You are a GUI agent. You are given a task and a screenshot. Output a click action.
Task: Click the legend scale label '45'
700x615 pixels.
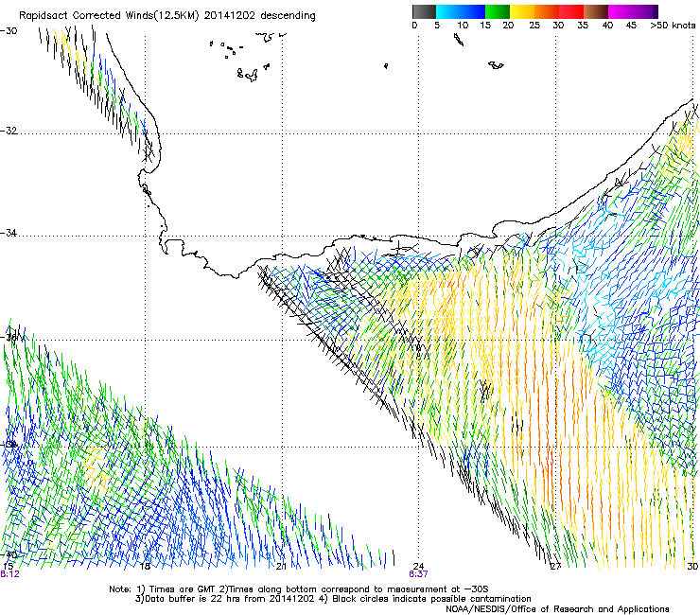[631, 26]
